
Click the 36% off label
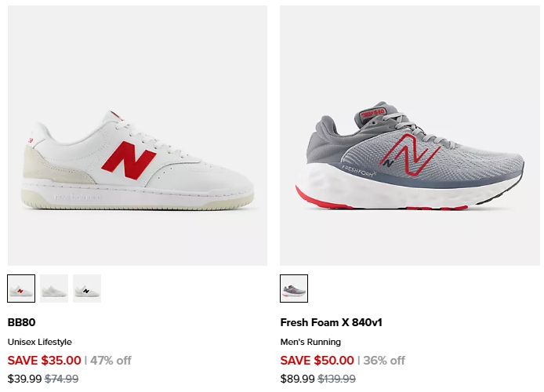(384, 361)
